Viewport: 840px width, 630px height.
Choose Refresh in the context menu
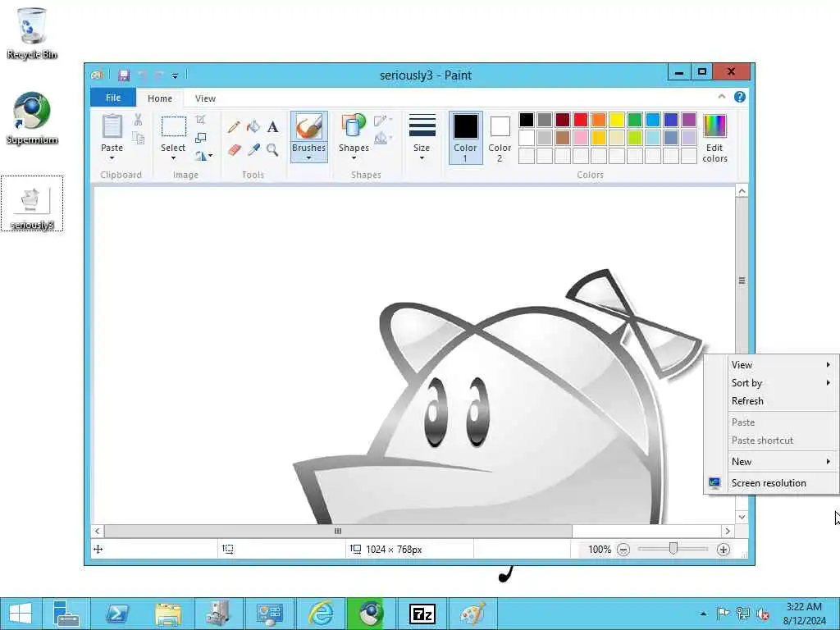[x=771, y=401]
